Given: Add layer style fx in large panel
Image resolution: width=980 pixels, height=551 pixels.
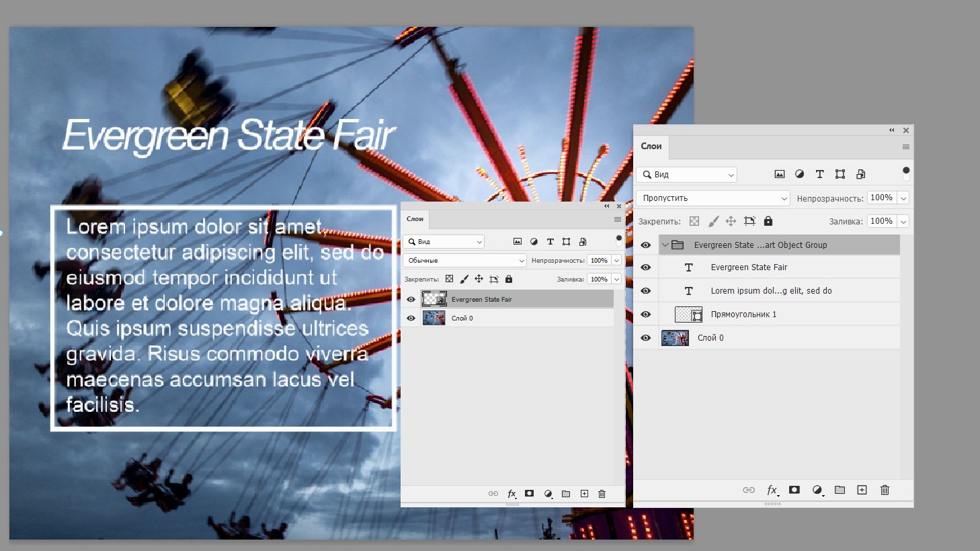Looking at the screenshot, I should coord(772,490).
